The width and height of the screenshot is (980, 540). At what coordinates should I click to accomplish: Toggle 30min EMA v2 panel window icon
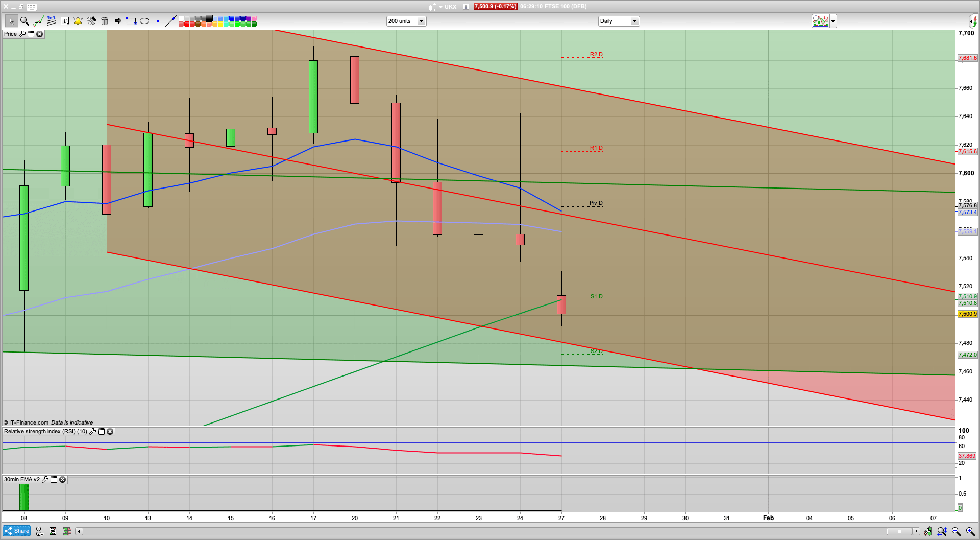tap(54, 480)
